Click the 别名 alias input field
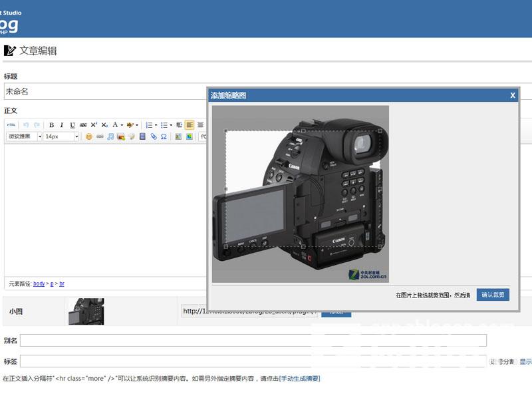The width and height of the screenshot is (532, 394). (253, 340)
